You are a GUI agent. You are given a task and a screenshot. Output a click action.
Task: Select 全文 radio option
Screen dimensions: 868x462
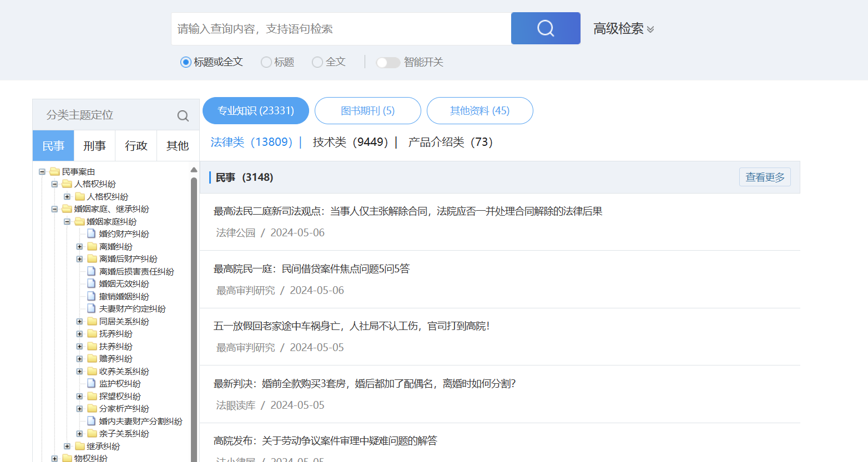tap(317, 62)
